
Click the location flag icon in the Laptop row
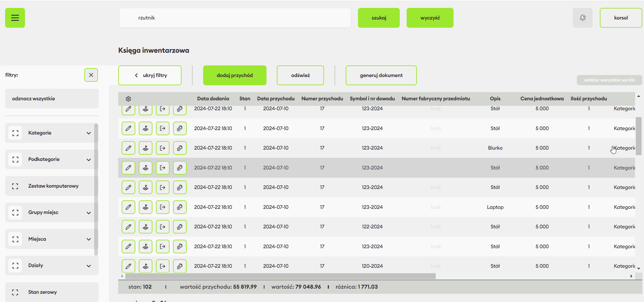[146, 207]
